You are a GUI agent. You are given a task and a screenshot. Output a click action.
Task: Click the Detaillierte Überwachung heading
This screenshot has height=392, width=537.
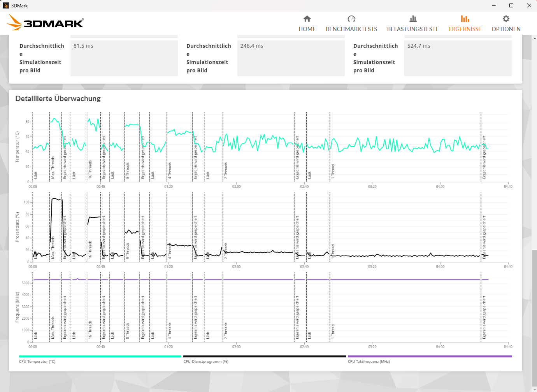click(58, 98)
